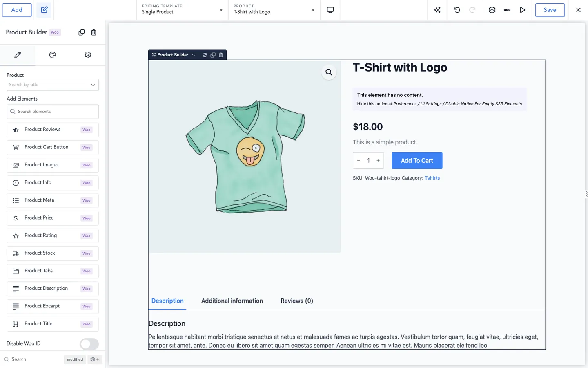
Task: Select the Description tab
Action: (167, 301)
